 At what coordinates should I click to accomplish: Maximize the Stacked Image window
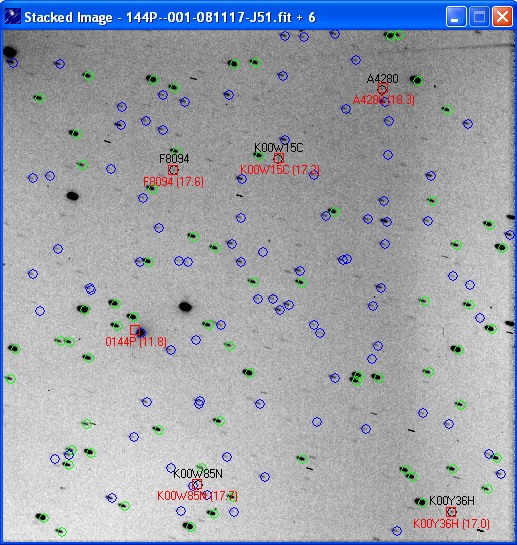pos(479,16)
